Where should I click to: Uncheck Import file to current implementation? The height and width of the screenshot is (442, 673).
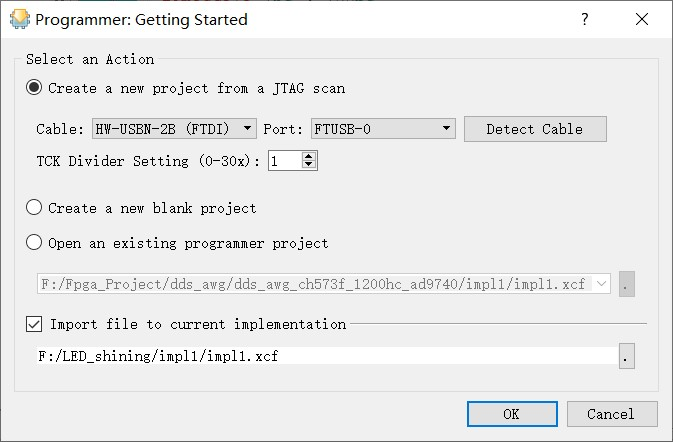click(34, 324)
